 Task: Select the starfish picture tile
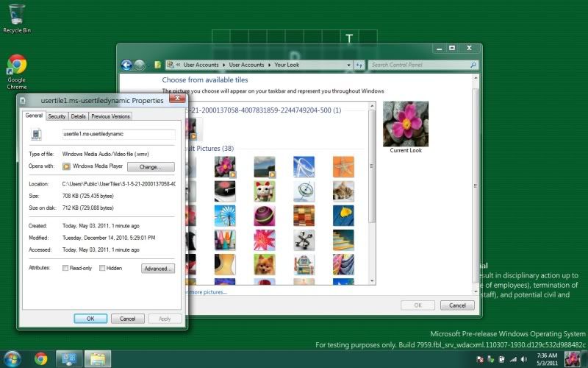point(343,166)
